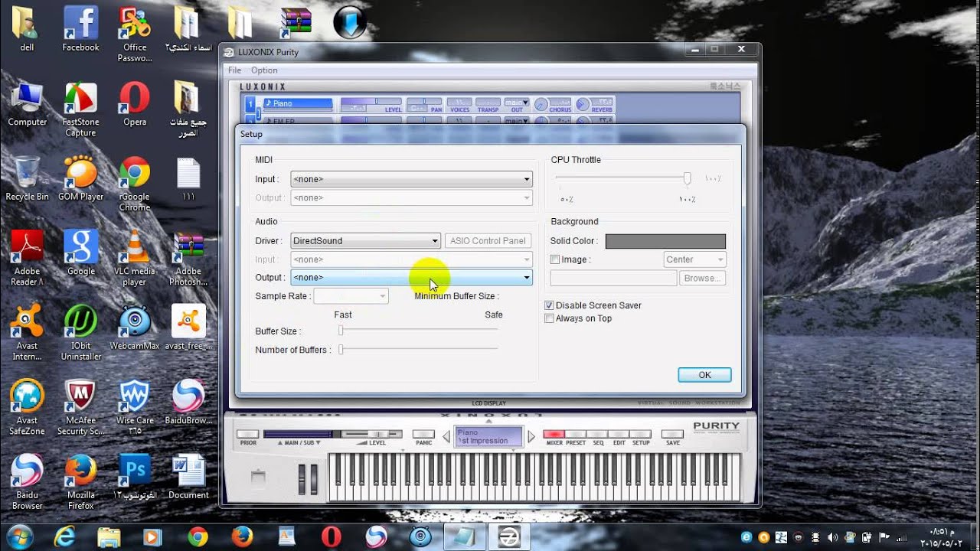Image resolution: width=980 pixels, height=551 pixels.
Task: Toggle the SETUP button on Purity
Action: coord(641,435)
